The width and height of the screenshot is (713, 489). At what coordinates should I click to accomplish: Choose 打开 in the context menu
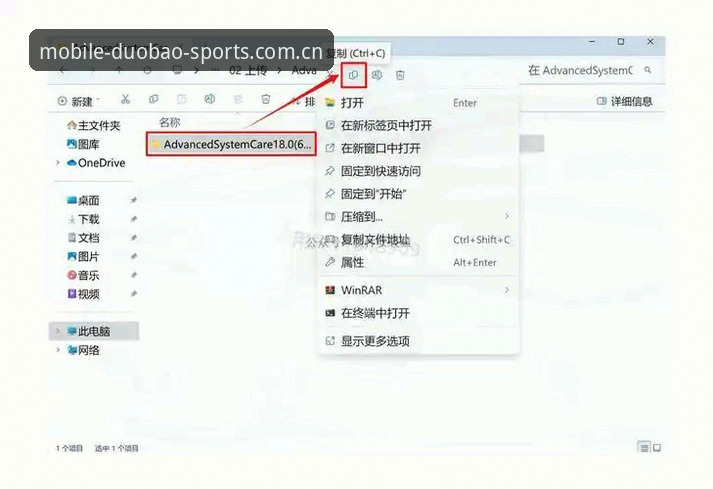click(418, 102)
